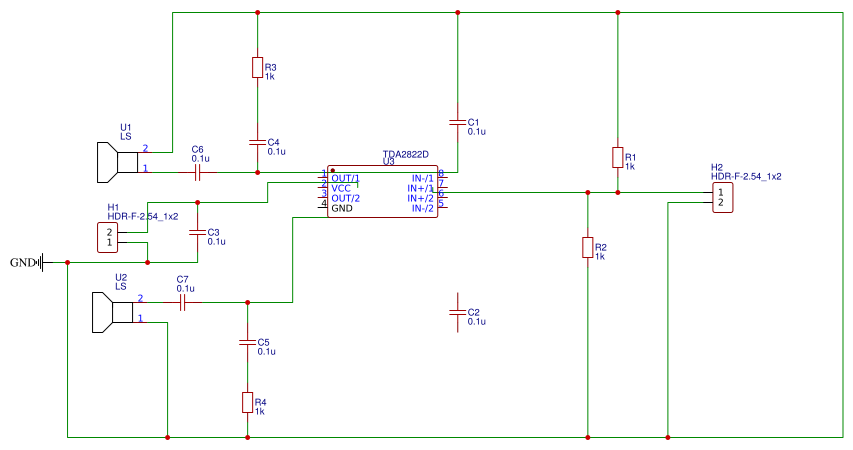Click the TDA2822D part name label
Screen dimensions: 853x450
[405, 155]
